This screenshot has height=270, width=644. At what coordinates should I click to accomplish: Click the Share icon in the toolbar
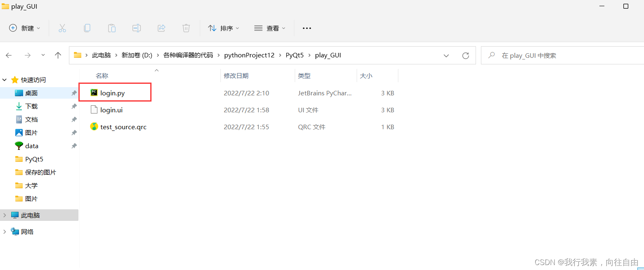[x=161, y=28]
